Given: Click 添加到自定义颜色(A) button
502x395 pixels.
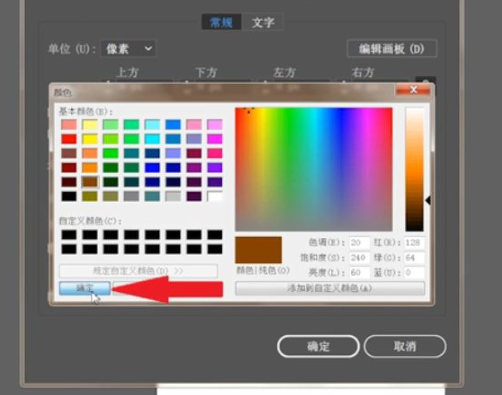Looking at the screenshot, I should pos(330,288).
